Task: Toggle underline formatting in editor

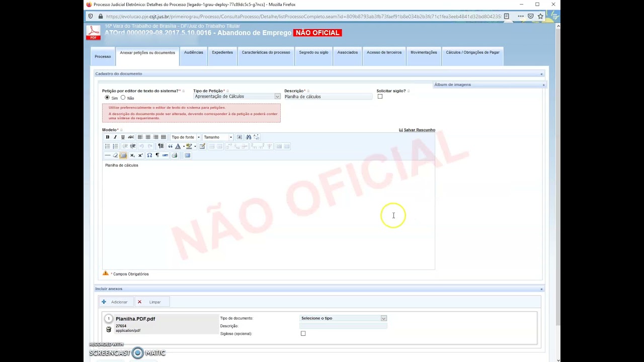Action: [123, 137]
